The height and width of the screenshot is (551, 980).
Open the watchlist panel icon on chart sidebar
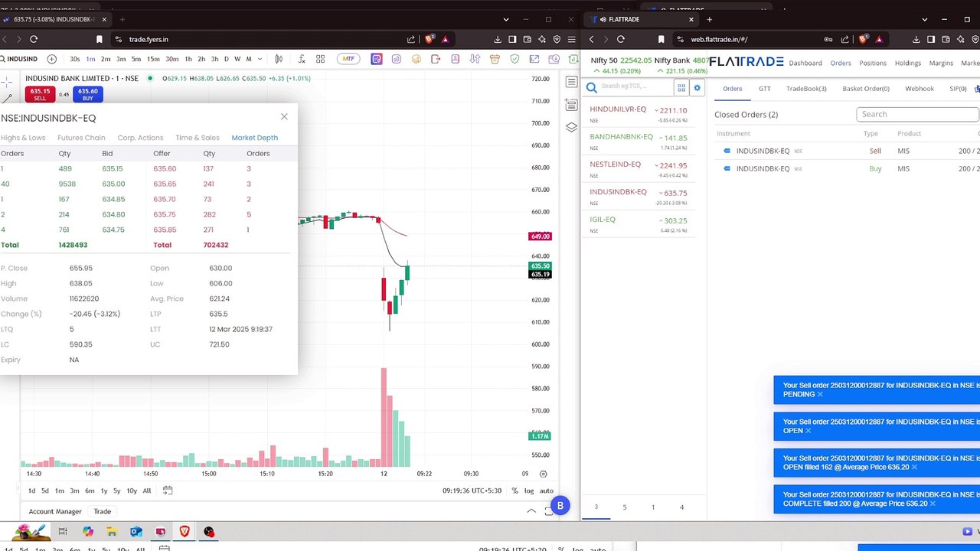pyautogui.click(x=571, y=83)
